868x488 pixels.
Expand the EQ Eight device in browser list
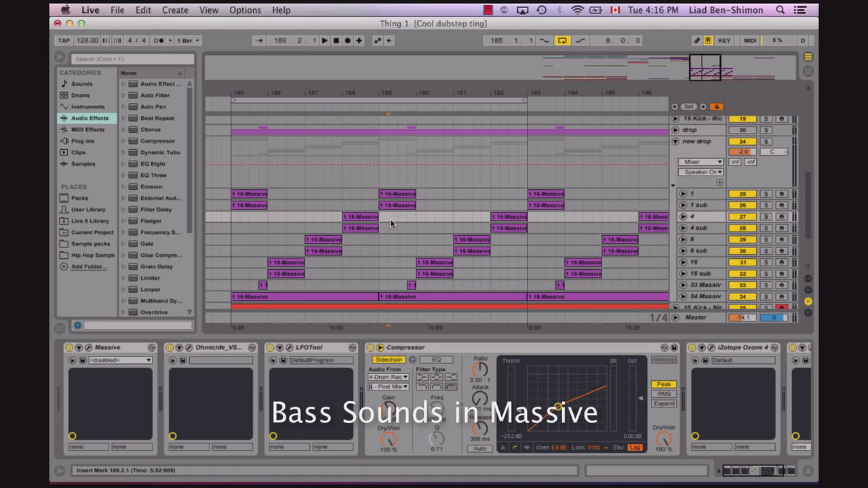point(123,164)
